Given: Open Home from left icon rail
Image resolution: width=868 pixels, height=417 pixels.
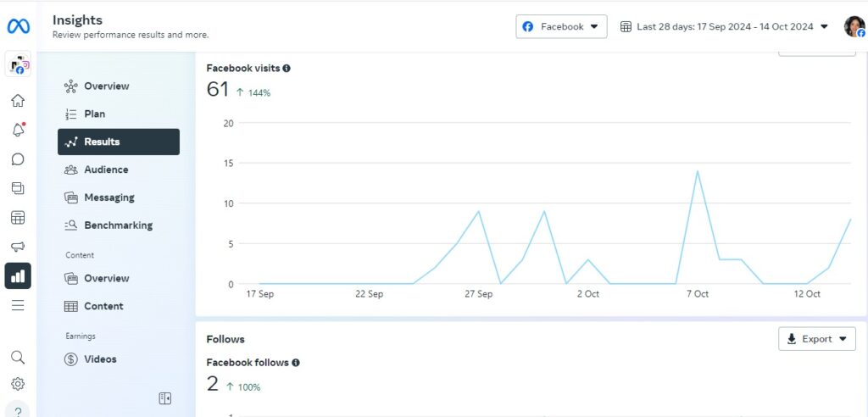Looking at the screenshot, I should coord(18,101).
